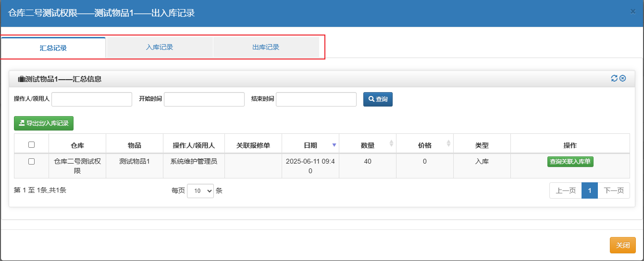The image size is (644, 261).
Task: Focus the 操作人/领用人 input field
Action: pos(92,99)
